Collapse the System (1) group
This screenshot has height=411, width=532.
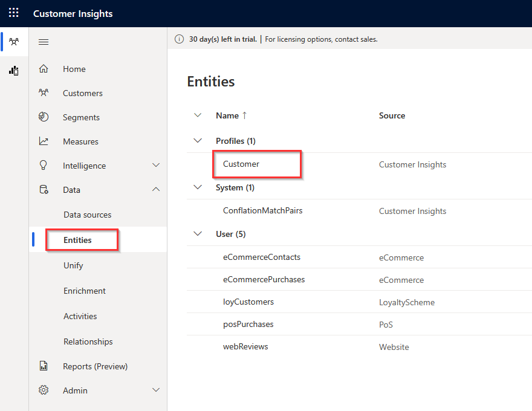click(x=197, y=187)
